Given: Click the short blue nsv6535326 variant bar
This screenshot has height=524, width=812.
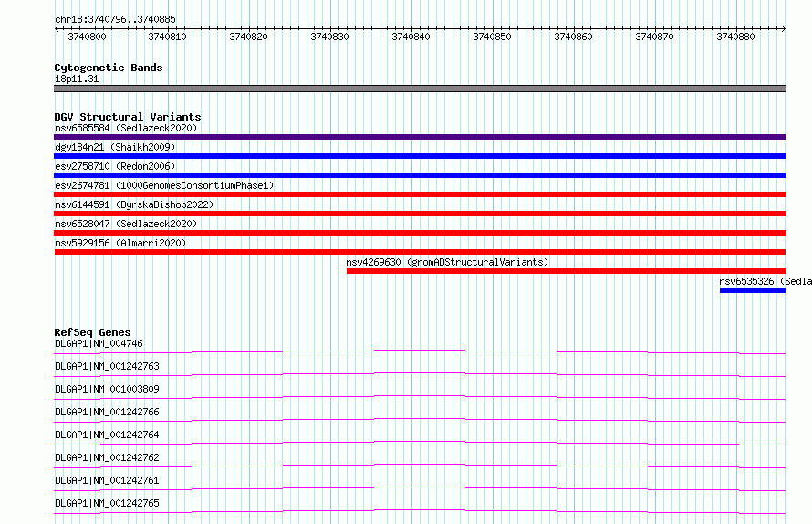Looking at the screenshot, I should [x=753, y=290].
